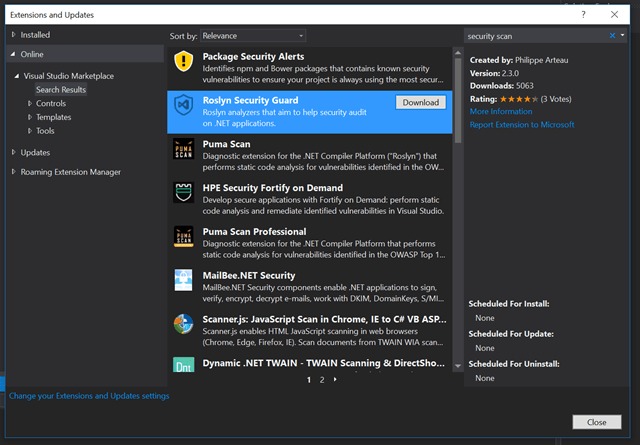Click the Puma Scan extension icon
The width and height of the screenshot is (640, 445).
[183, 151]
